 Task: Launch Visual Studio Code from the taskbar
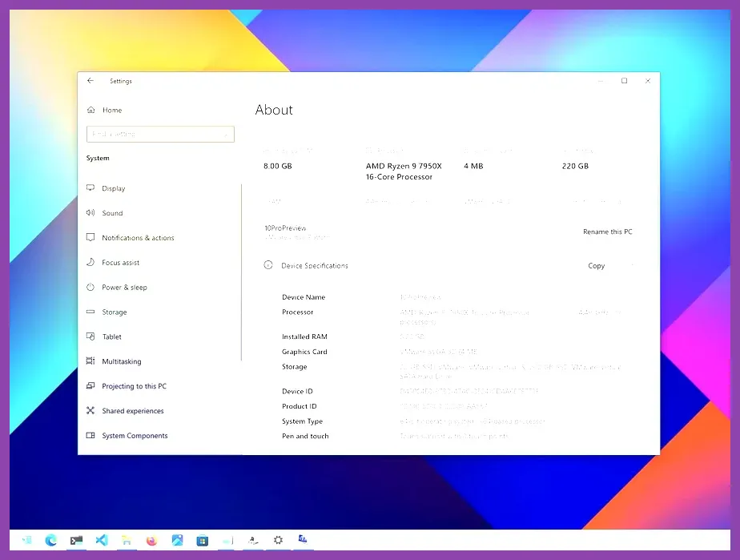tap(102, 540)
